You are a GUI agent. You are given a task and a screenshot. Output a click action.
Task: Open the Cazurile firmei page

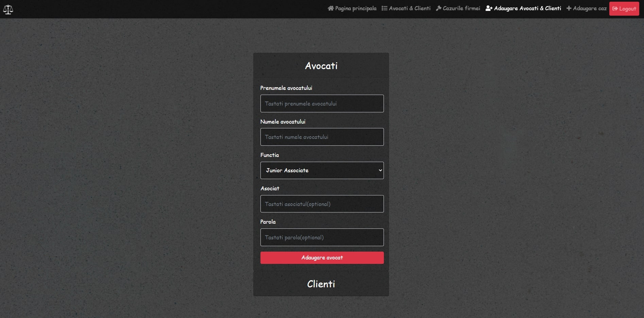point(461,8)
